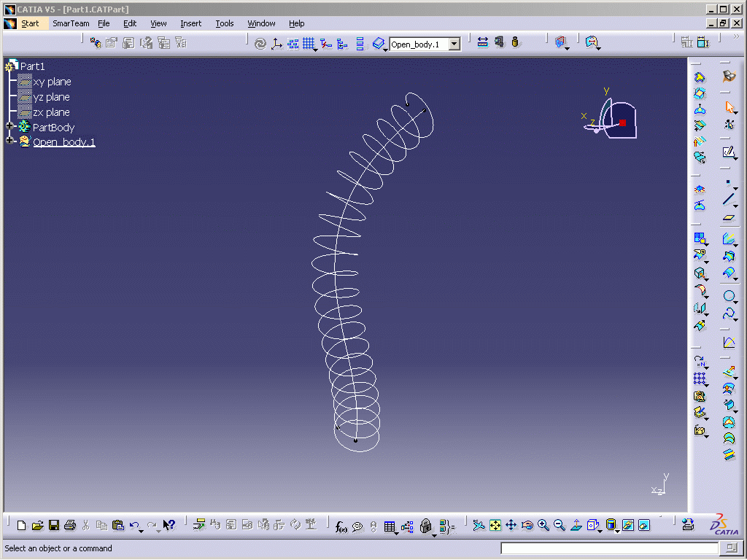
Task: Zoom in with the magnifier plus
Action: point(543,525)
